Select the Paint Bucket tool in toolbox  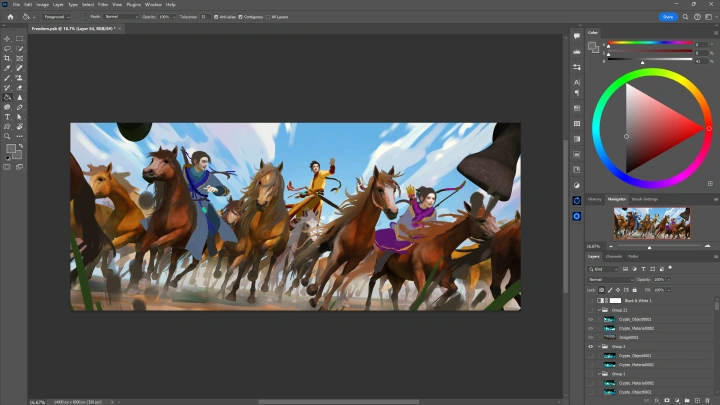coord(7,97)
